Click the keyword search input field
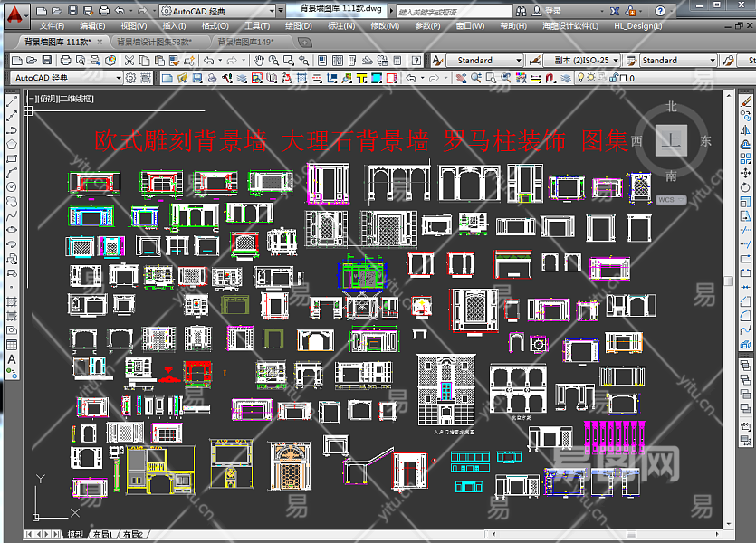This screenshot has height=543, width=756. pyautogui.click(x=457, y=11)
